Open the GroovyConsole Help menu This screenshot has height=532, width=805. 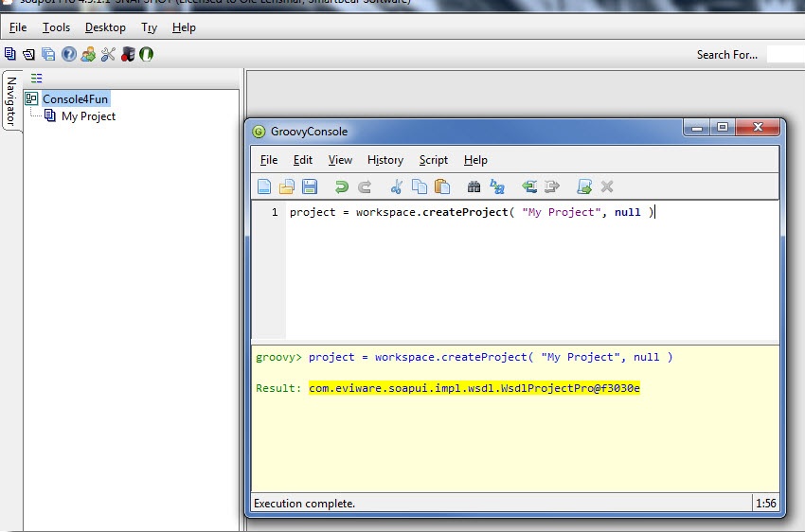click(475, 160)
